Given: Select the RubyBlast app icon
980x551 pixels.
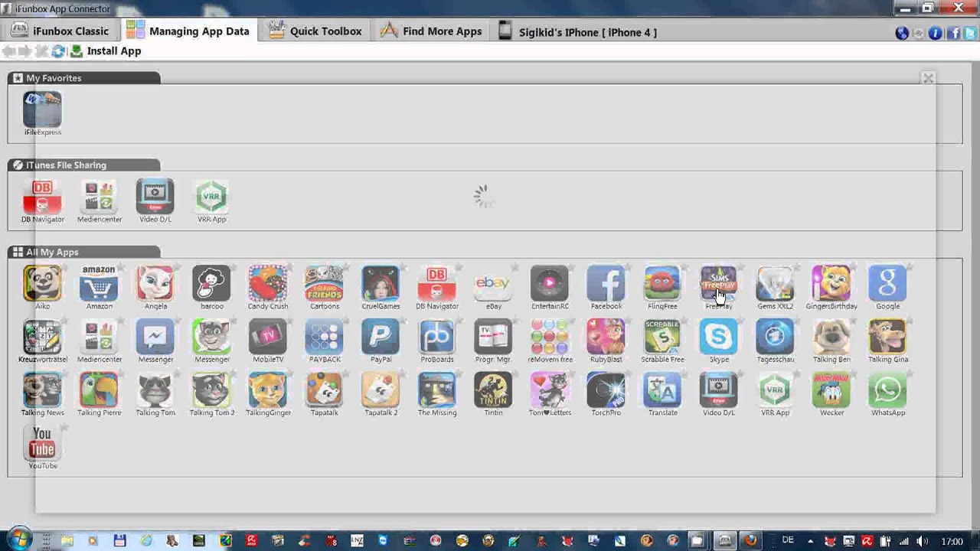Looking at the screenshot, I should click(606, 337).
